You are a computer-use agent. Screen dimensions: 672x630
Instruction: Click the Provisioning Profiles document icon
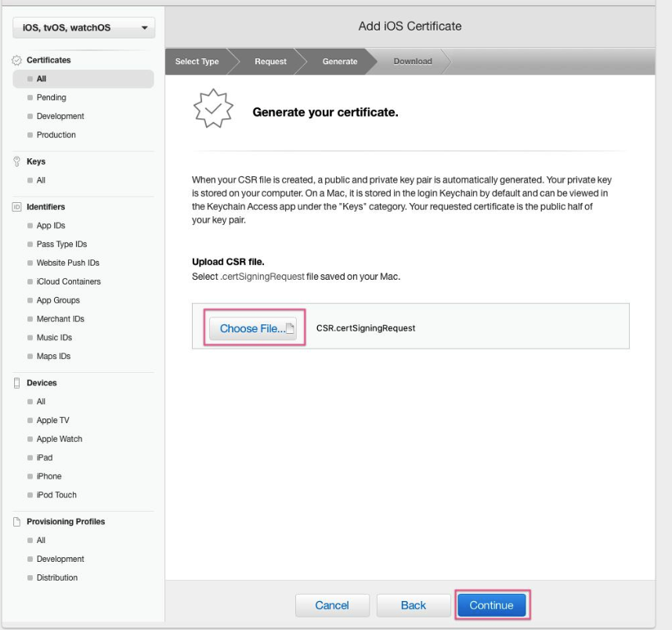click(16, 522)
